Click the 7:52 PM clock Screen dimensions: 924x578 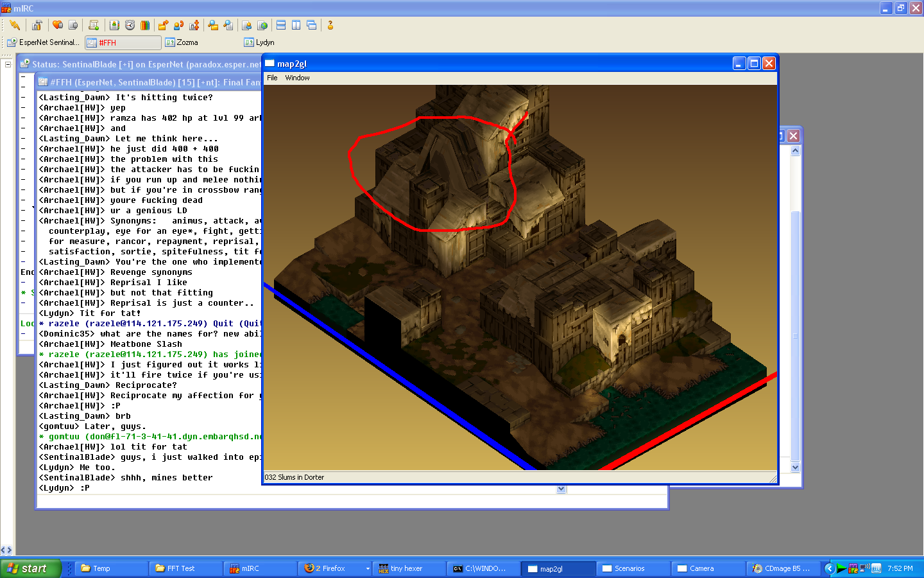(x=900, y=568)
